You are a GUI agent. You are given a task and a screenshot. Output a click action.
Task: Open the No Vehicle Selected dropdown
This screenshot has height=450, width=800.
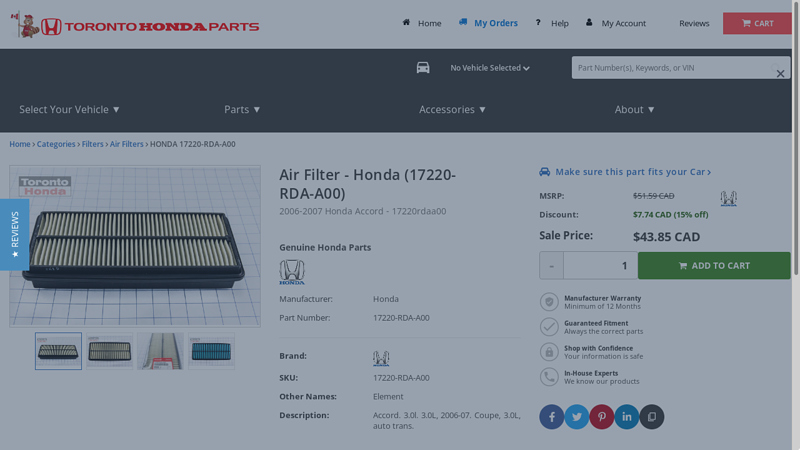pos(489,68)
